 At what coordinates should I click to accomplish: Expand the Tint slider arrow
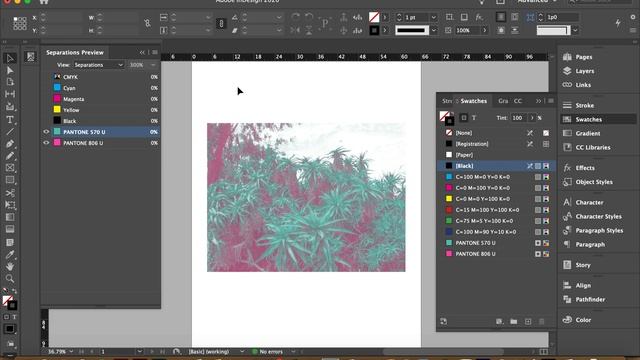[531, 118]
